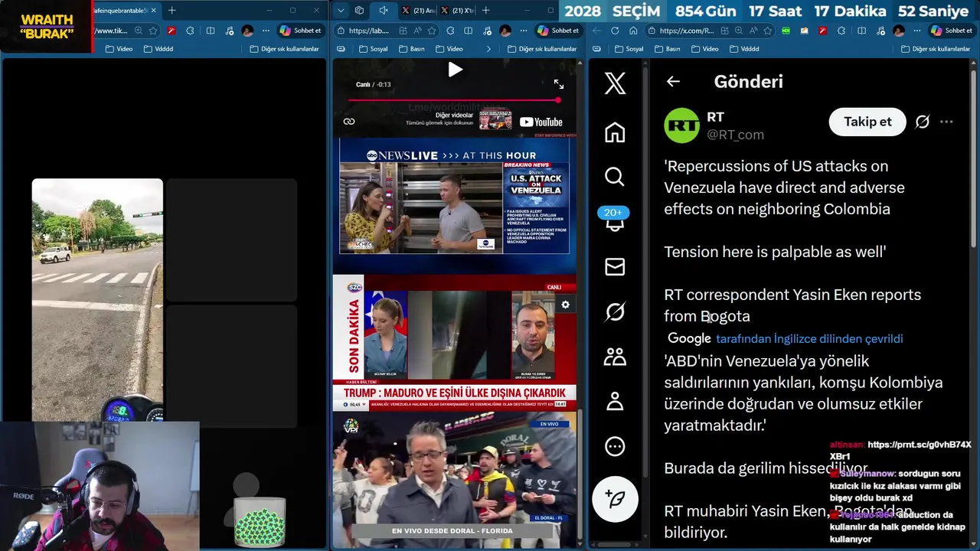Open the YouTube logo link
The image size is (980, 551).
pyautogui.click(x=541, y=122)
